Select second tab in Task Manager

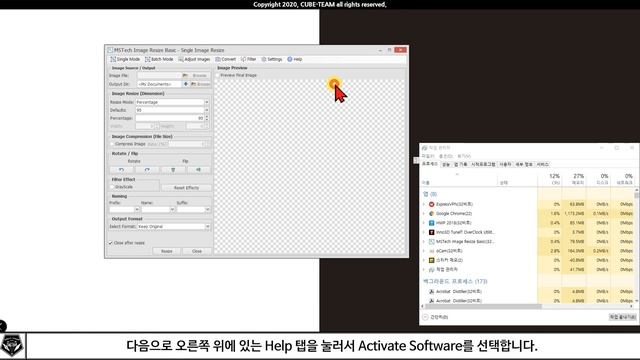click(x=446, y=164)
